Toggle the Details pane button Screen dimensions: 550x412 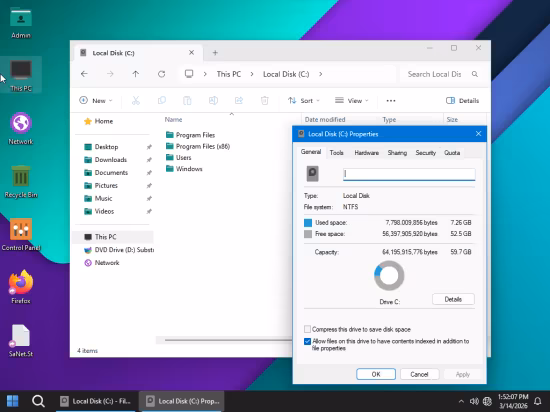coord(462,101)
